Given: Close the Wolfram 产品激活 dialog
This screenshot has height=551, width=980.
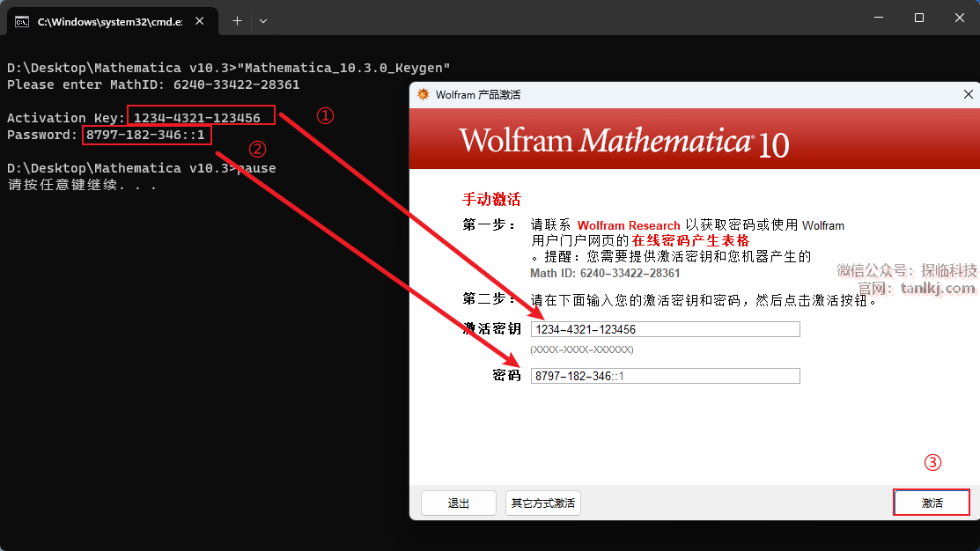Looking at the screenshot, I should [x=969, y=94].
